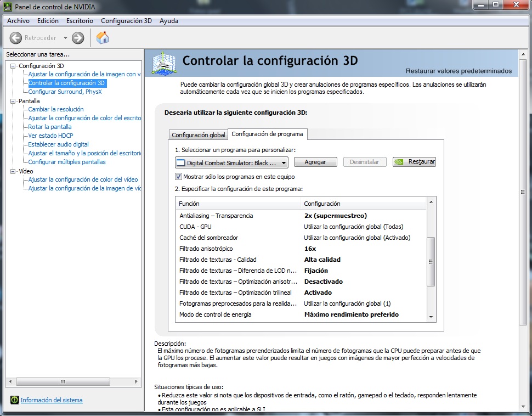Click the '2x (supermuestreo)' value

pos(336,216)
